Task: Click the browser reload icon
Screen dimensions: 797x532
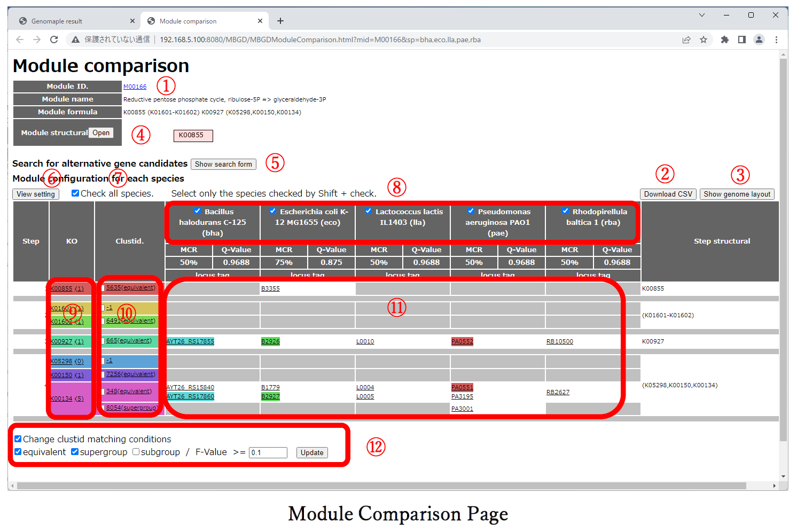Action: 54,40
